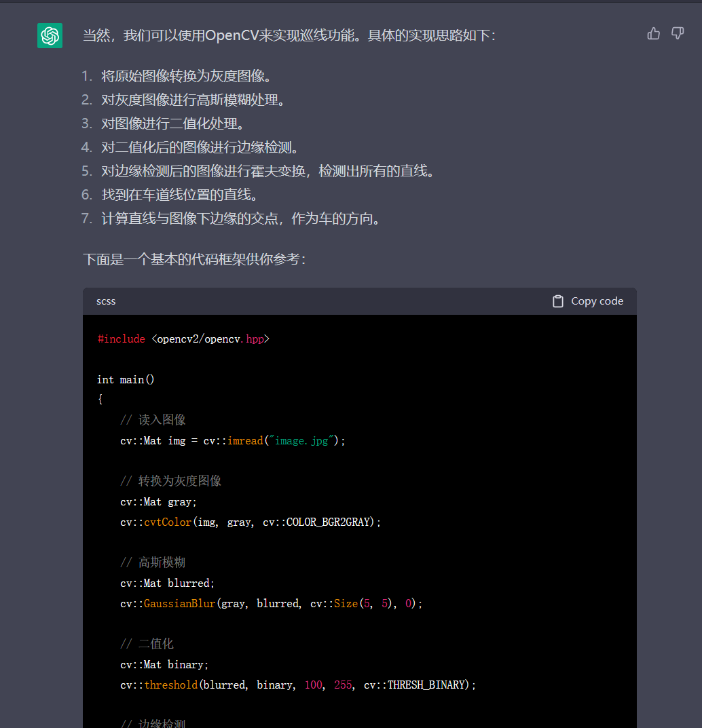The width and height of the screenshot is (702, 728).
Task: Click the Copy code button
Action: click(x=588, y=301)
